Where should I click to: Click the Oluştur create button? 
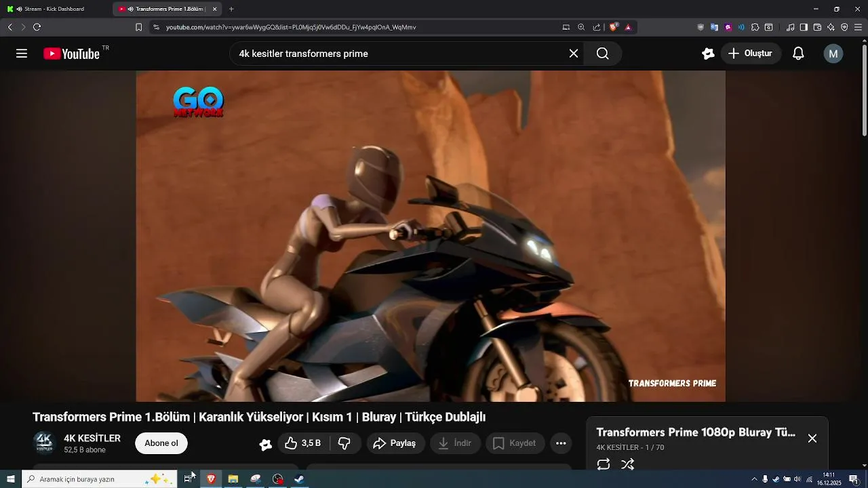click(x=751, y=54)
